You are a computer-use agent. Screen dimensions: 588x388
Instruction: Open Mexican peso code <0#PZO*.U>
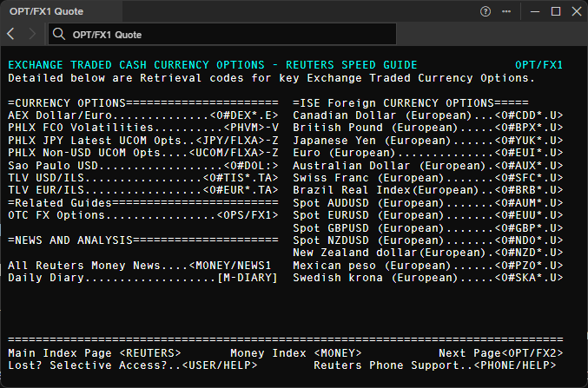coord(529,266)
